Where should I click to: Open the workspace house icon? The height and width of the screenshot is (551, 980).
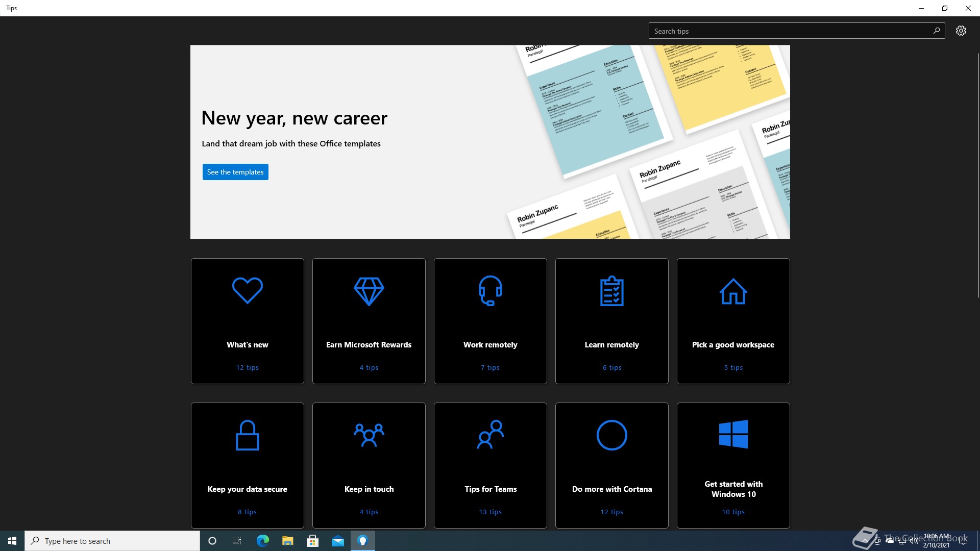tap(733, 291)
